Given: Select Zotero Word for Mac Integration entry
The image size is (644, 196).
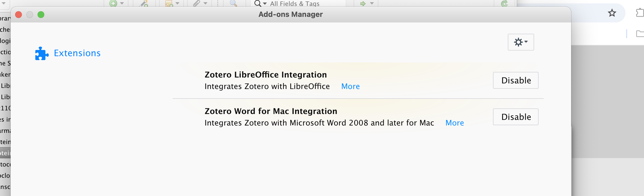Looking at the screenshot, I should pyautogui.click(x=271, y=111).
